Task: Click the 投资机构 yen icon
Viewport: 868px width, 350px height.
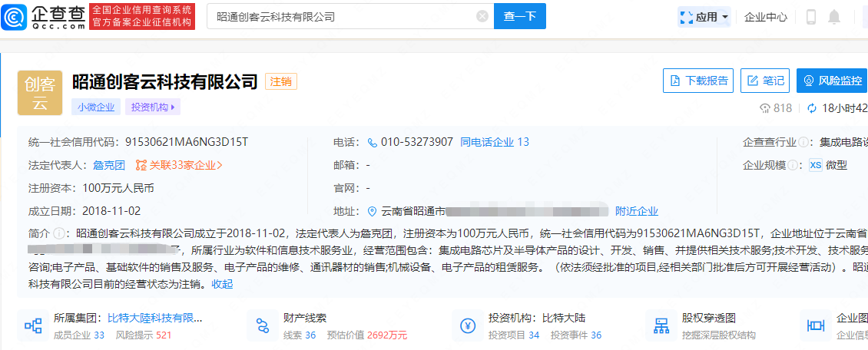Action: click(467, 325)
